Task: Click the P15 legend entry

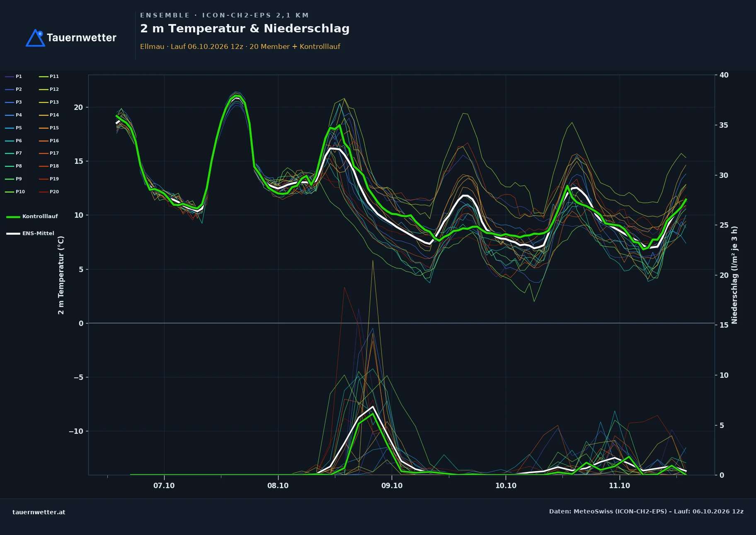Action: [49, 128]
